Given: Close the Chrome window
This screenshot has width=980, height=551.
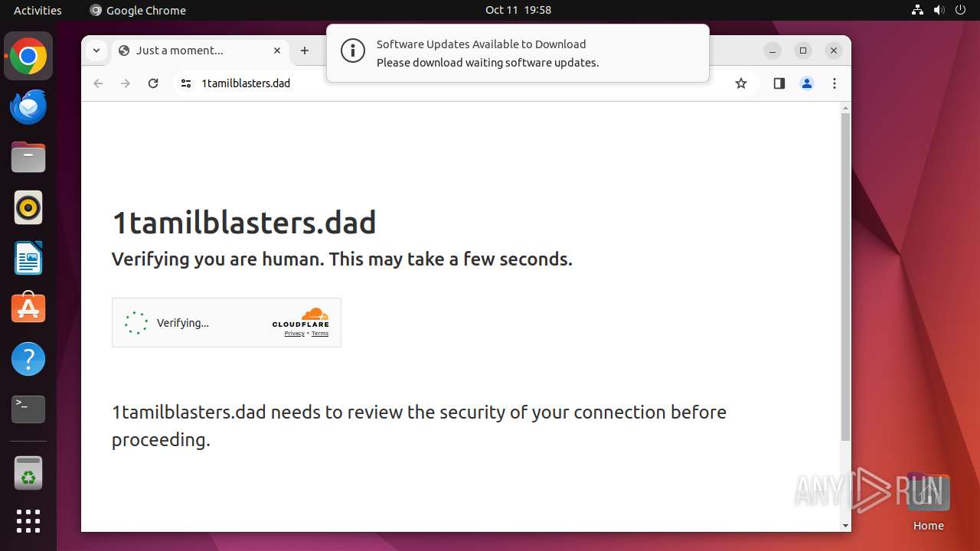Looking at the screenshot, I should (x=834, y=51).
